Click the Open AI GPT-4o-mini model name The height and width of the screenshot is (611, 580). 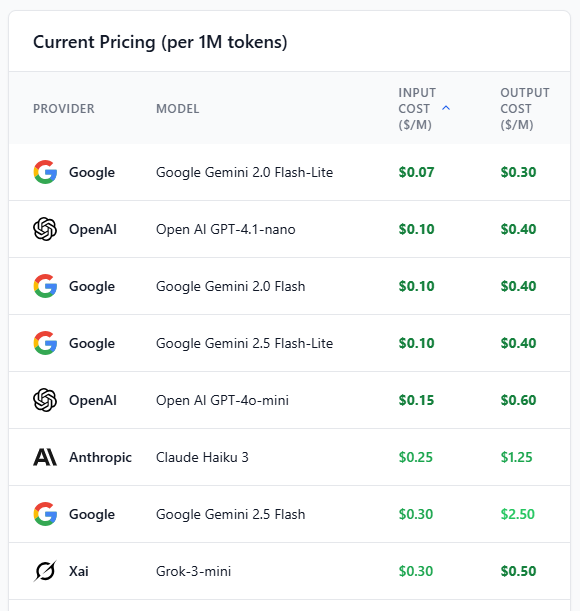point(222,400)
